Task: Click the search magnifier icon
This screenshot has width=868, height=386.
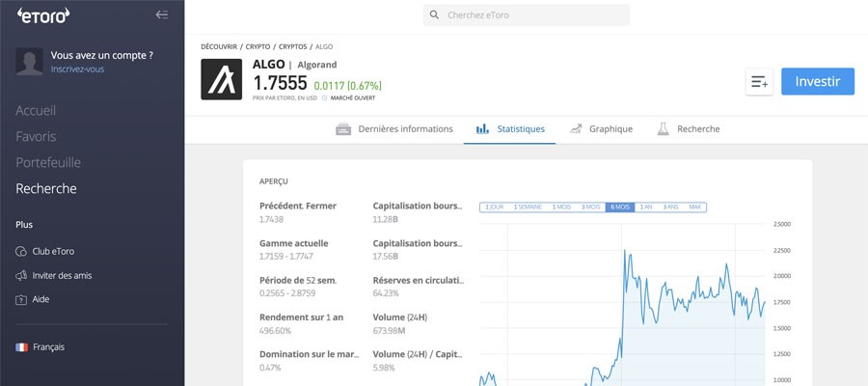Action: (x=435, y=14)
